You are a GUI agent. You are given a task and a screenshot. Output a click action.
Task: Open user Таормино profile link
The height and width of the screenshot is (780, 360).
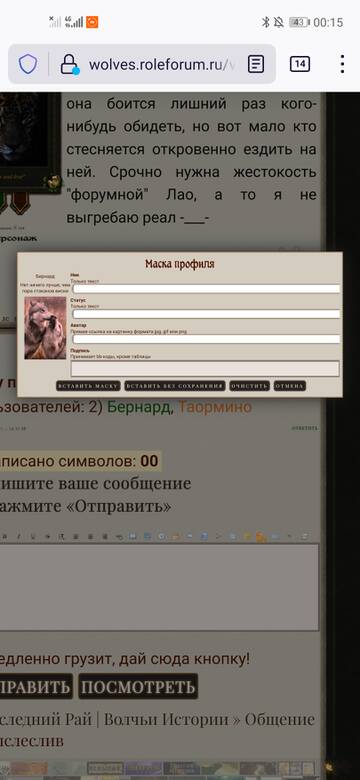click(x=215, y=407)
